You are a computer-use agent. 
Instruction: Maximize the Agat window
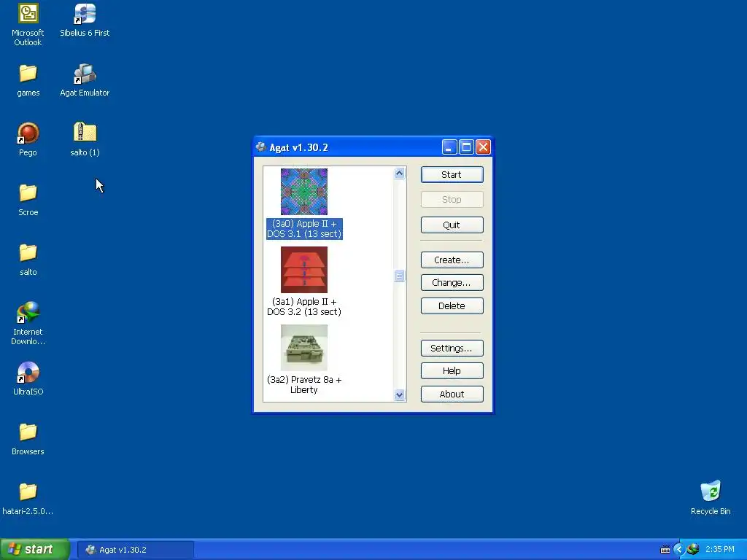pyautogui.click(x=466, y=147)
